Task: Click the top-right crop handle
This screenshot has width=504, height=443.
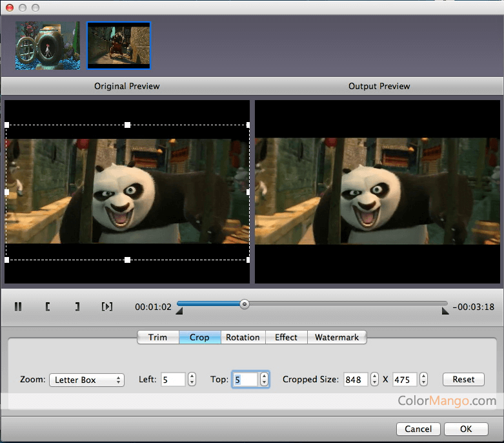Action: pyautogui.click(x=248, y=125)
